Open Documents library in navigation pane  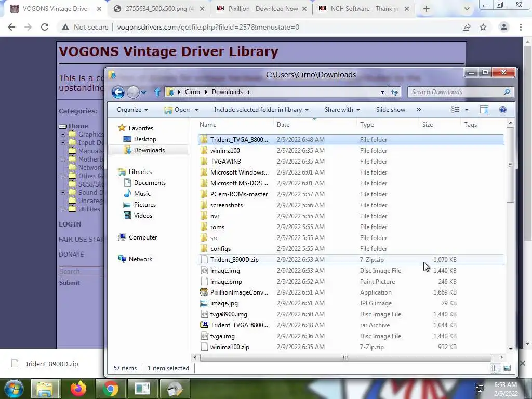click(x=150, y=183)
